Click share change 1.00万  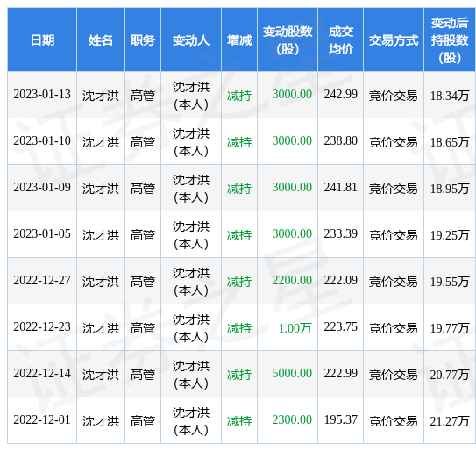[x=295, y=328]
